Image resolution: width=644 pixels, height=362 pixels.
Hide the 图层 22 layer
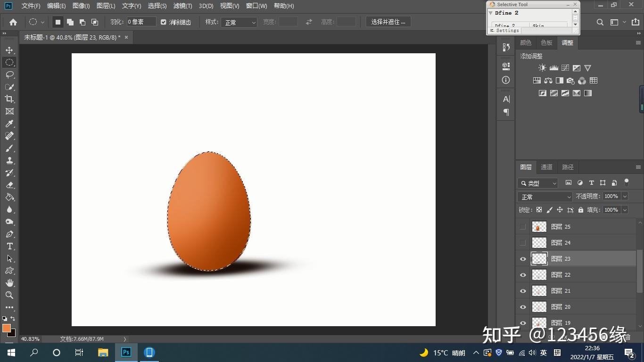point(523,275)
